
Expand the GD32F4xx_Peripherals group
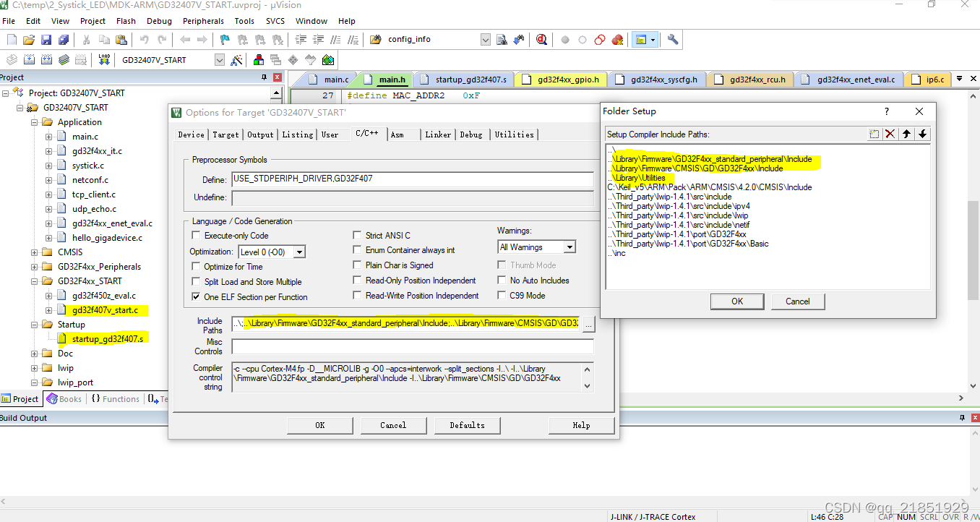click(34, 267)
